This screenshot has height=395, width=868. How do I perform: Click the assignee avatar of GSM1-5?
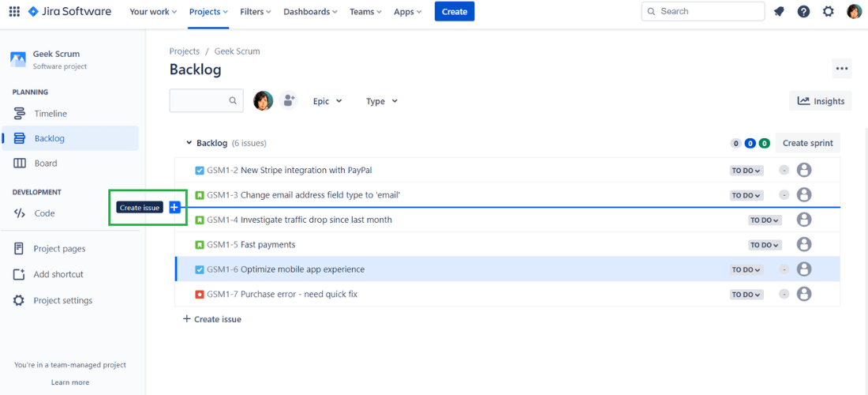click(x=804, y=244)
